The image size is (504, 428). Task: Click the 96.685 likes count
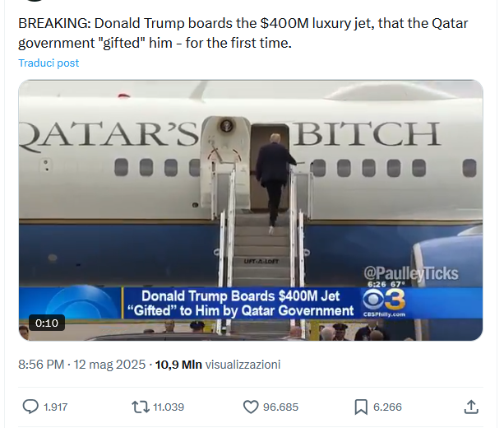pyautogui.click(x=280, y=407)
